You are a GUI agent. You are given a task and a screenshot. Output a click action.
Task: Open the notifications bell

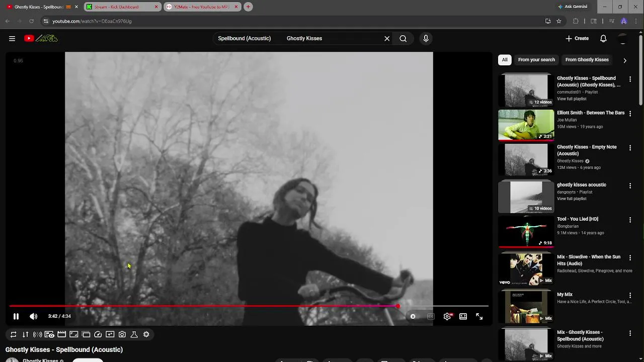(603, 38)
